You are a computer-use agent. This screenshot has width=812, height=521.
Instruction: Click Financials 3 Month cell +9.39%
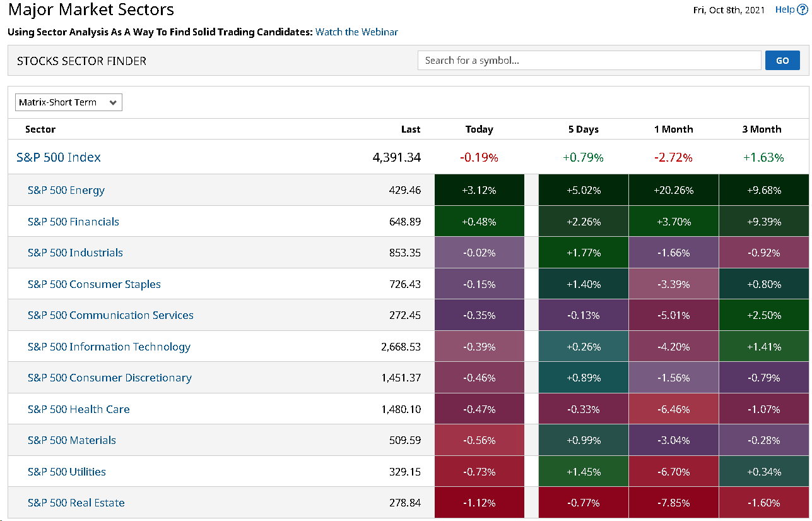pyautogui.click(x=764, y=222)
